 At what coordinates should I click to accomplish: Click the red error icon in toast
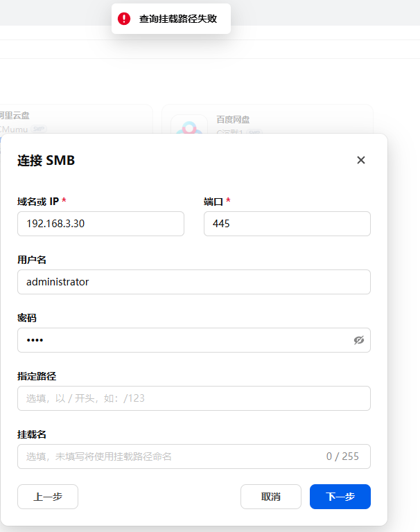tap(124, 19)
